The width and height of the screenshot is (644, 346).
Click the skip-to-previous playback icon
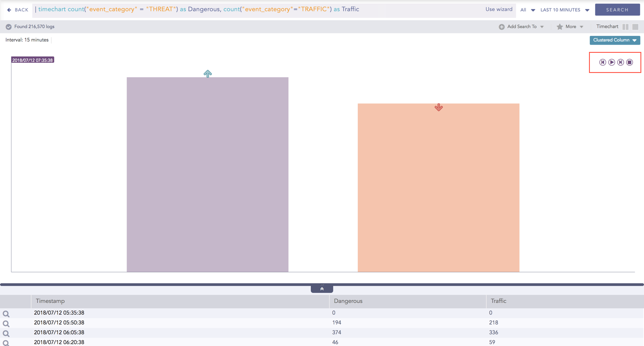click(602, 62)
